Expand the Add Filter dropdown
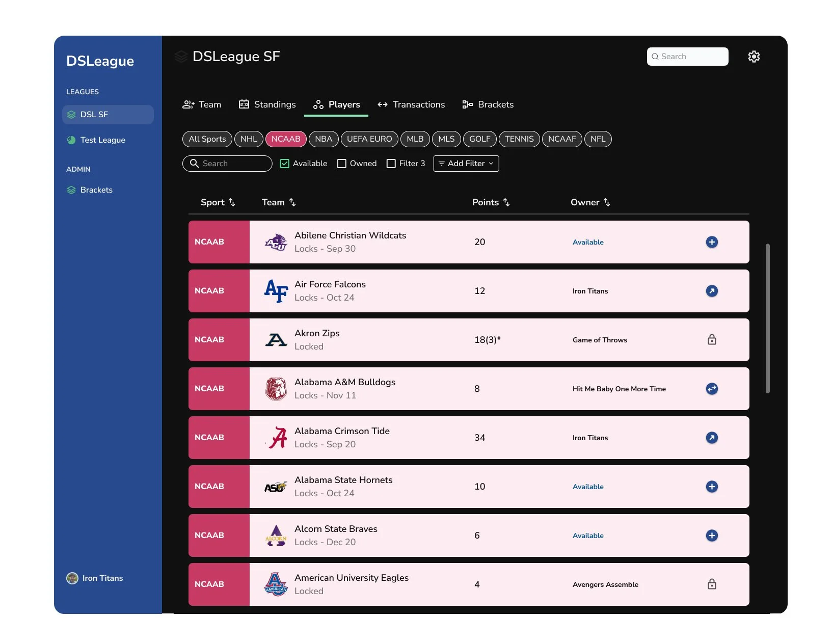 point(466,164)
